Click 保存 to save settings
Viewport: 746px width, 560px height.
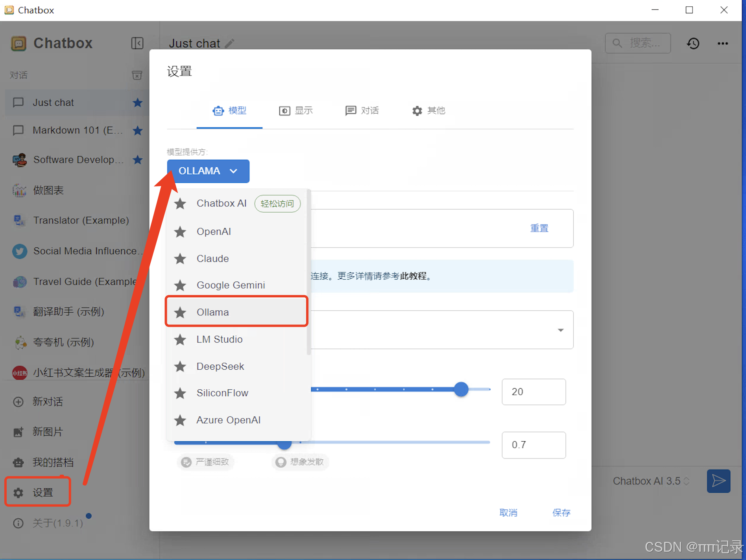point(561,512)
